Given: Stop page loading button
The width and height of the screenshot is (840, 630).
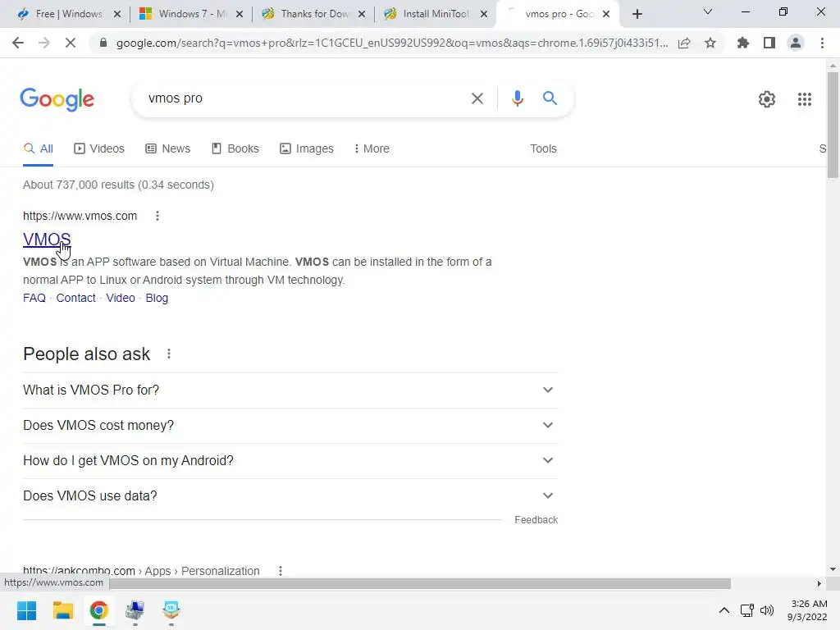Looking at the screenshot, I should 71,43.
